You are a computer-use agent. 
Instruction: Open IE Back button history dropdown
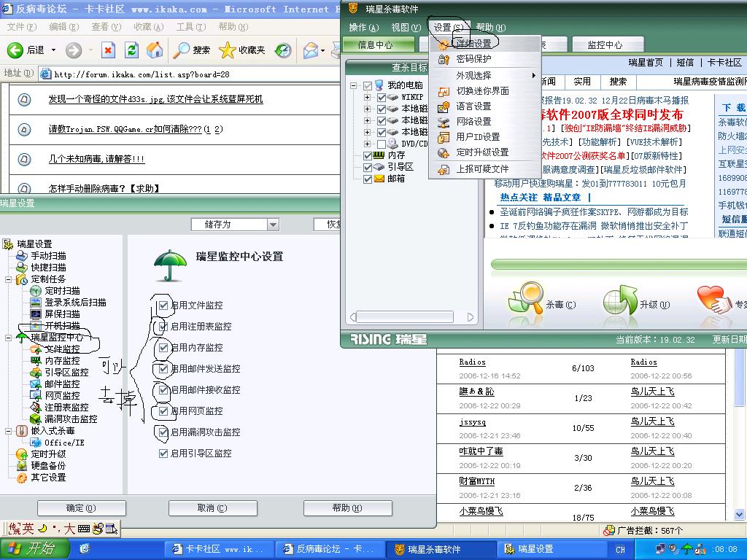point(53,50)
